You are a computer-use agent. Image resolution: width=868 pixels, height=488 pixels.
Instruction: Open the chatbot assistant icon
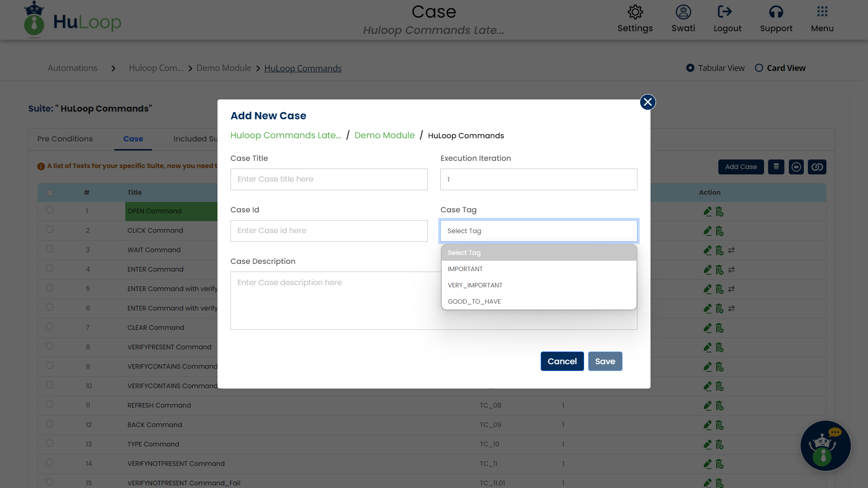[x=826, y=446]
